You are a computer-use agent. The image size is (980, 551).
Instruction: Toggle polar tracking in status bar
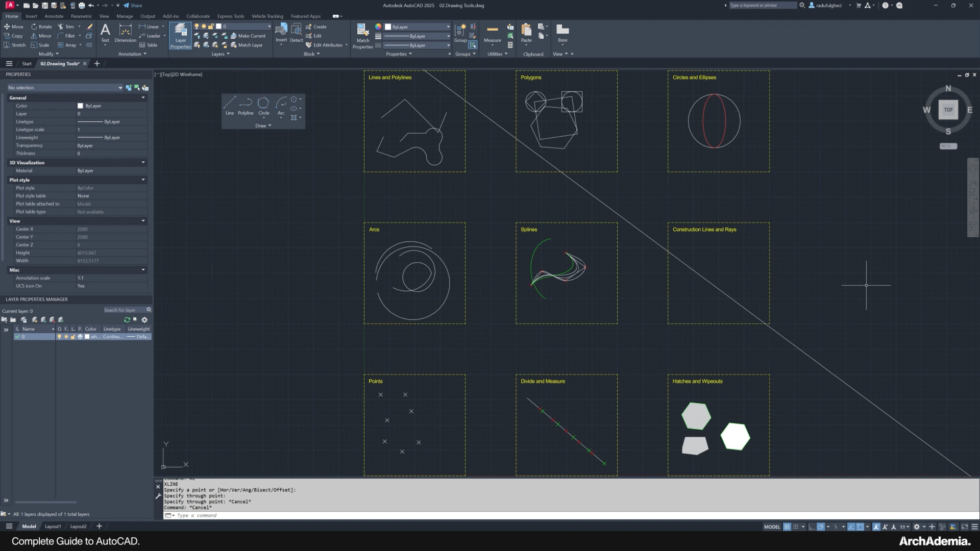point(820,527)
